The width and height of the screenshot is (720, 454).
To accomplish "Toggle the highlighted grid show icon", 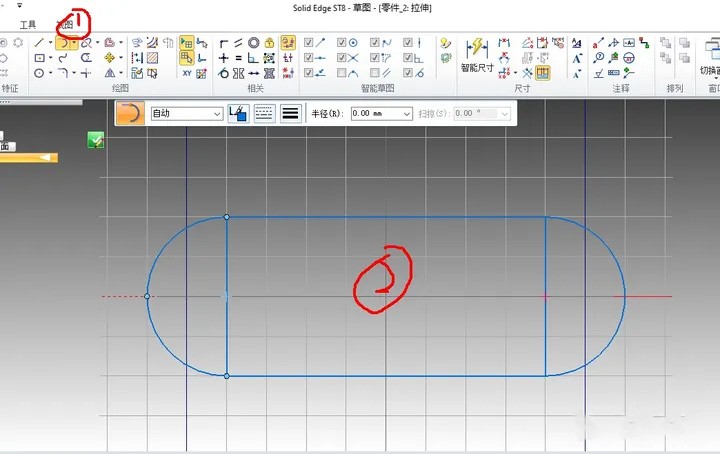I will click(186, 43).
